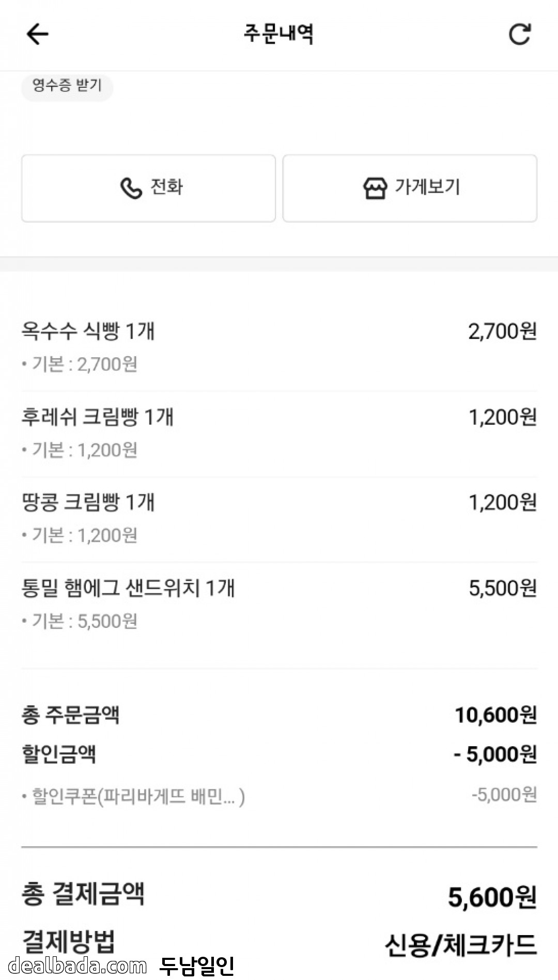Tap the store shop icon
558x980 pixels.
pos(375,188)
